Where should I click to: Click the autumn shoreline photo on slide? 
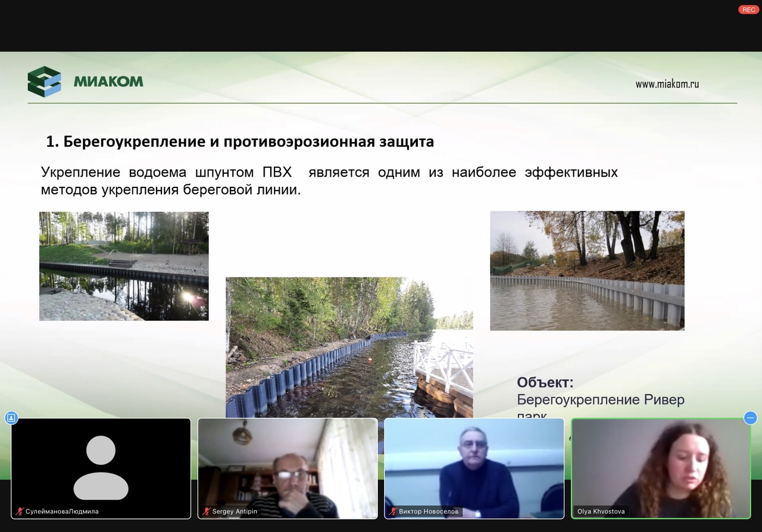[x=587, y=271]
